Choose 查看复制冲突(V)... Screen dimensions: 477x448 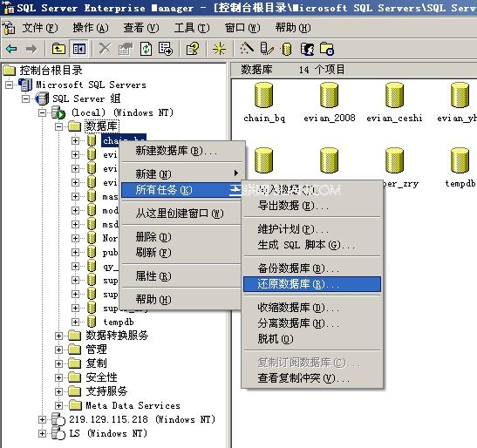[x=312, y=378]
